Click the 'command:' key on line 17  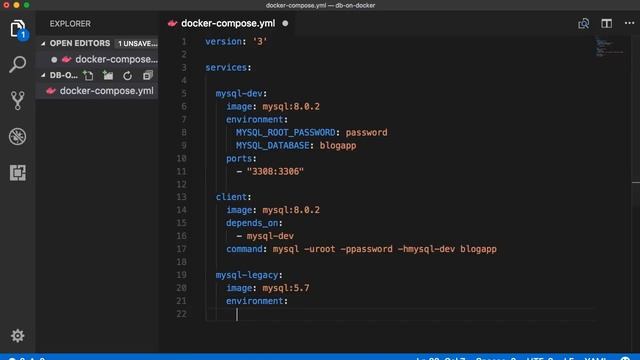click(247, 249)
